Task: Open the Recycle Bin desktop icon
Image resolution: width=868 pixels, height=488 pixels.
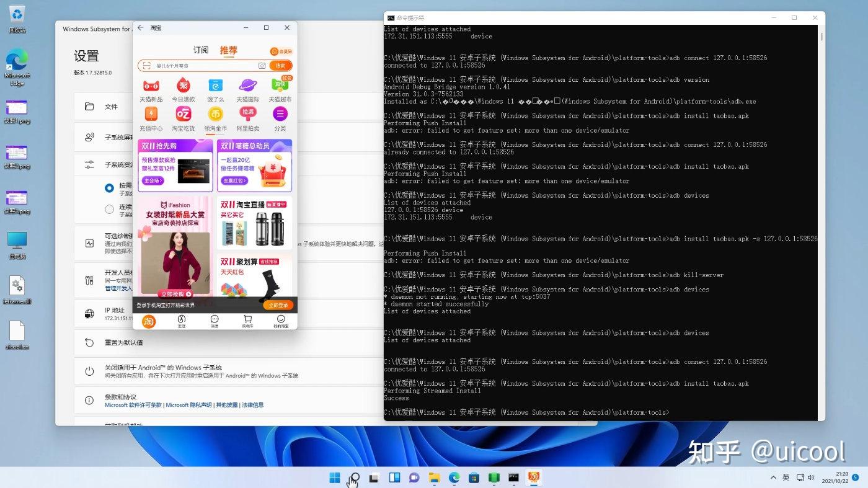Action: click(x=17, y=19)
